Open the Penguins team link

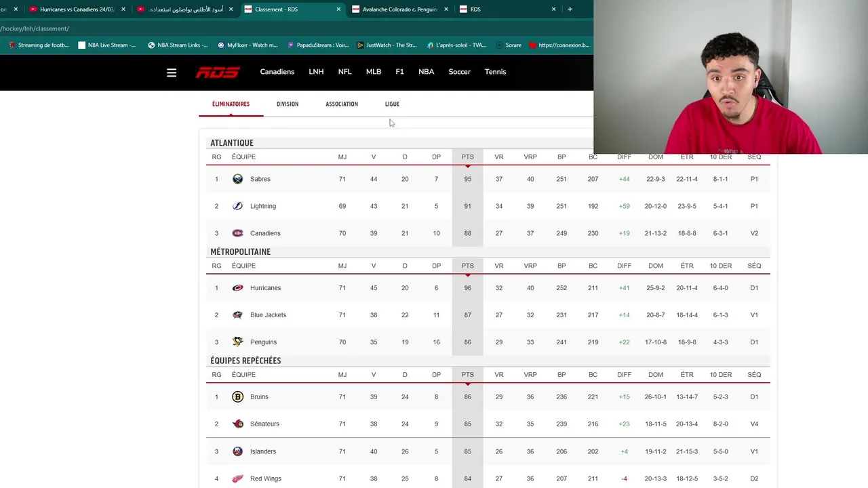click(x=263, y=342)
